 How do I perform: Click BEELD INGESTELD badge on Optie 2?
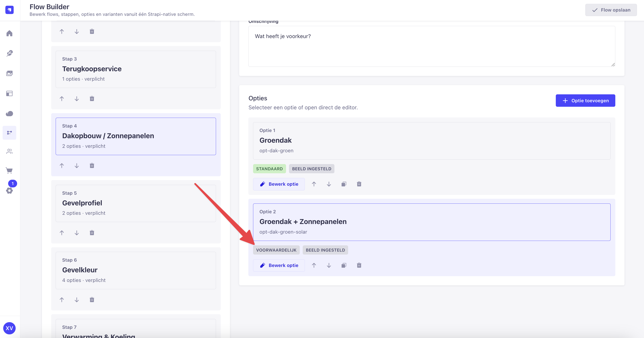click(x=325, y=250)
